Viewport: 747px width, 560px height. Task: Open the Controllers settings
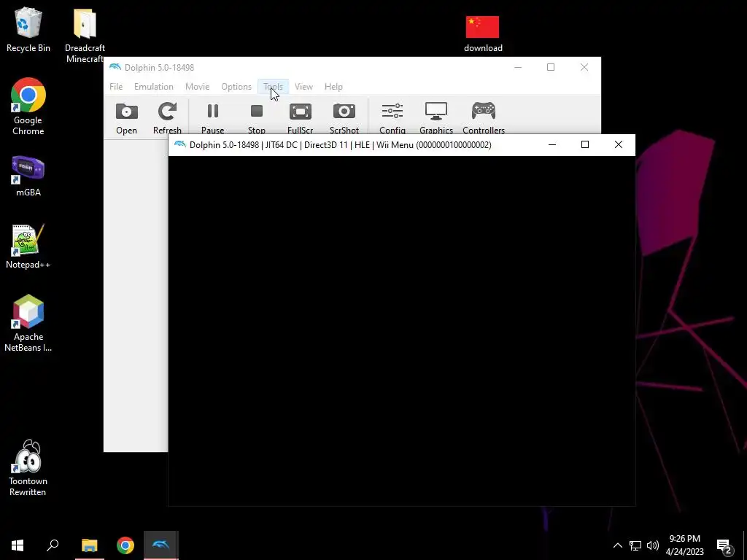tap(484, 118)
